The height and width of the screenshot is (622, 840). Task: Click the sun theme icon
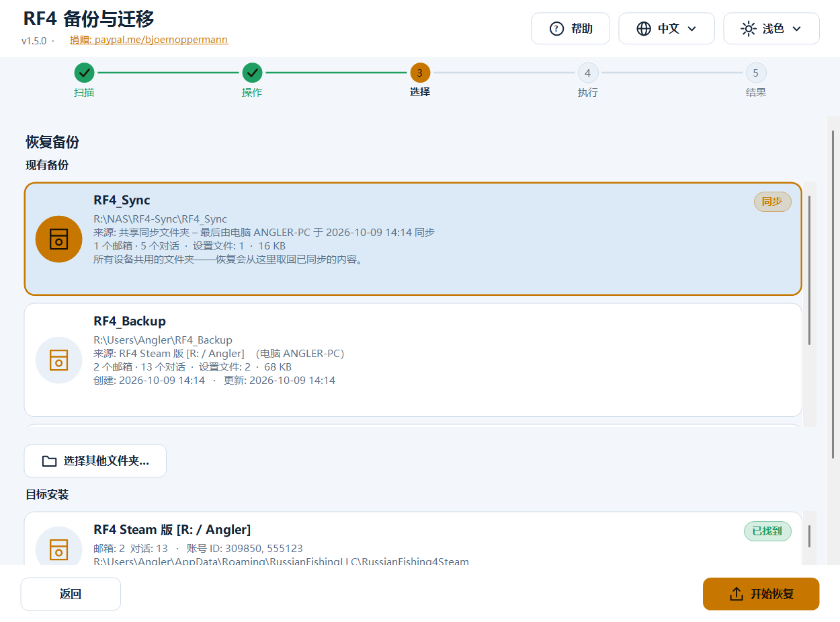[749, 29]
